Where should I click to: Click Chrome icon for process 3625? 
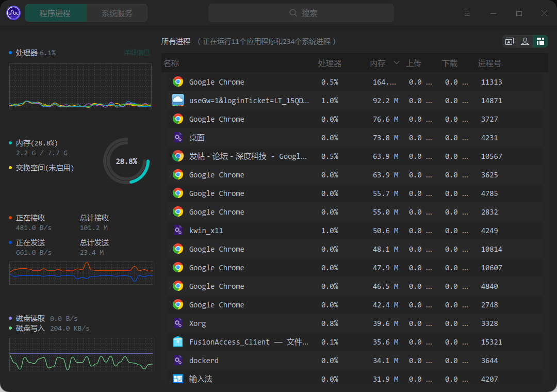pyautogui.click(x=178, y=174)
